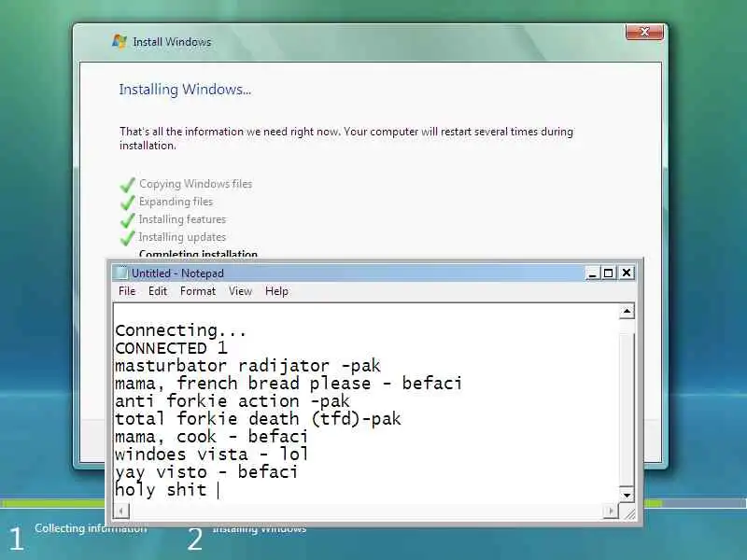The image size is (747, 560).
Task: Click the 'masturbator radijator -pak' line
Action: tap(247, 366)
